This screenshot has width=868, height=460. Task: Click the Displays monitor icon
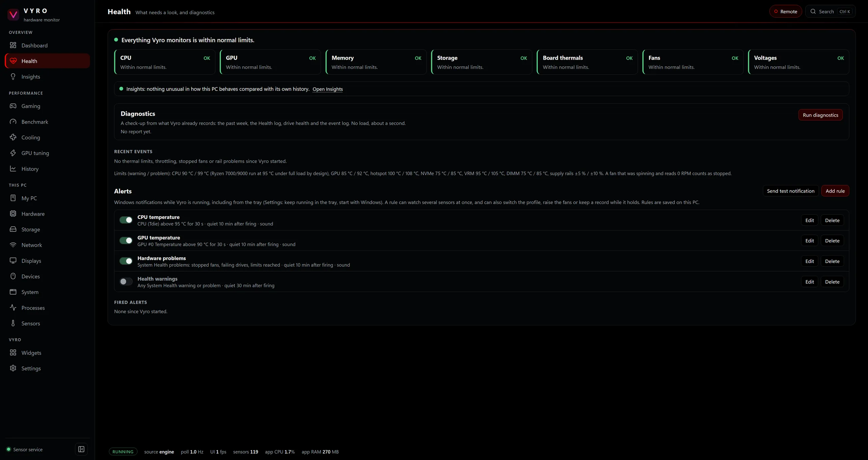(13, 260)
